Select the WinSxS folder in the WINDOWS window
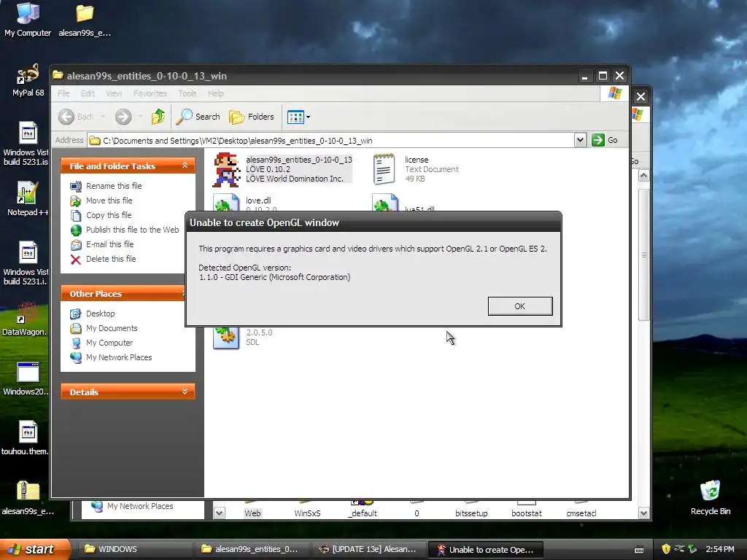Image resolution: width=747 pixels, height=560 pixels. click(x=307, y=513)
